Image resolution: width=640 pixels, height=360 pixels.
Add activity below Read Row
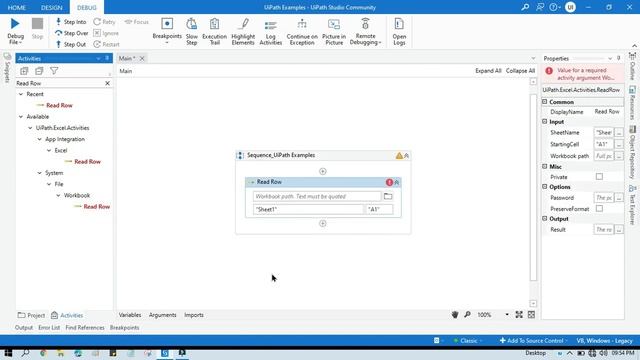(x=322, y=224)
